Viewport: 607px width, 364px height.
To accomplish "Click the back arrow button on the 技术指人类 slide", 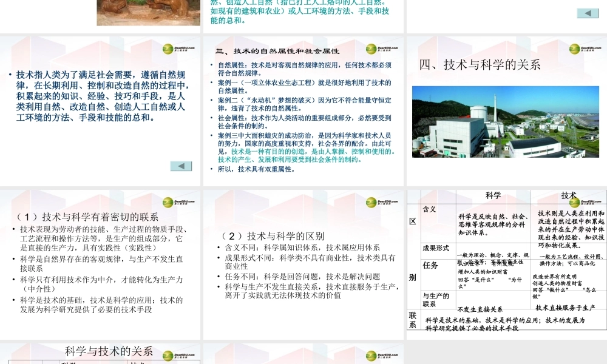I will [x=181, y=166].
